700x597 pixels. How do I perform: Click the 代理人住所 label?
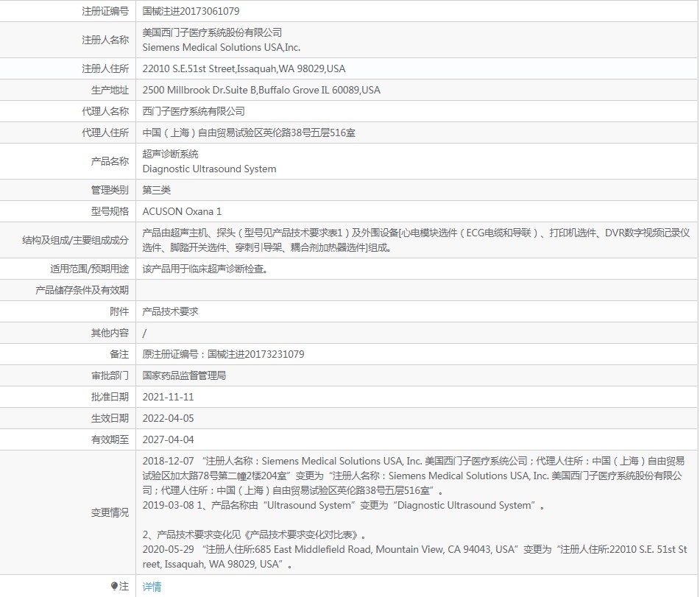click(105, 133)
